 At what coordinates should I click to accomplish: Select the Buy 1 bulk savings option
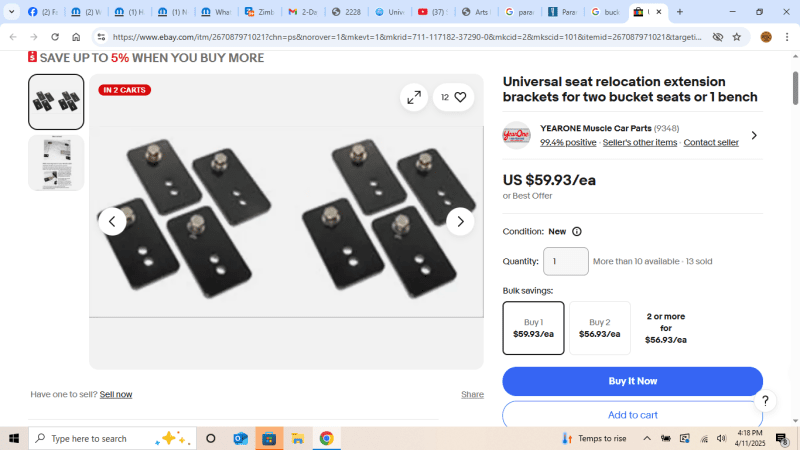coord(533,328)
